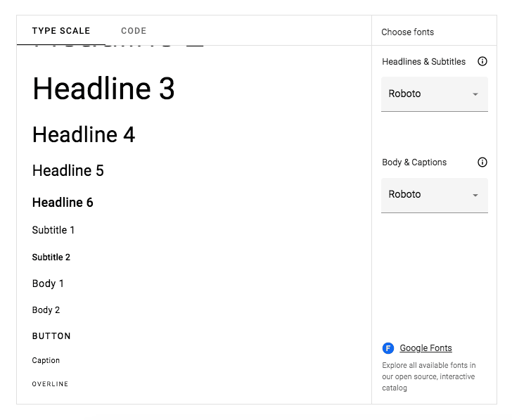Screen dimensions: 512x420
Task: Select the Caption type style
Action: (46, 360)
